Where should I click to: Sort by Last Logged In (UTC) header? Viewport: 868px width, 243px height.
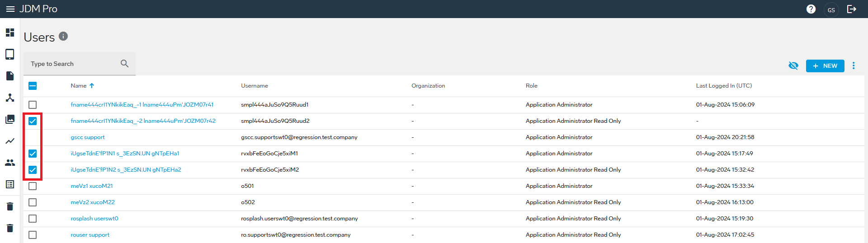coord(724,86)
